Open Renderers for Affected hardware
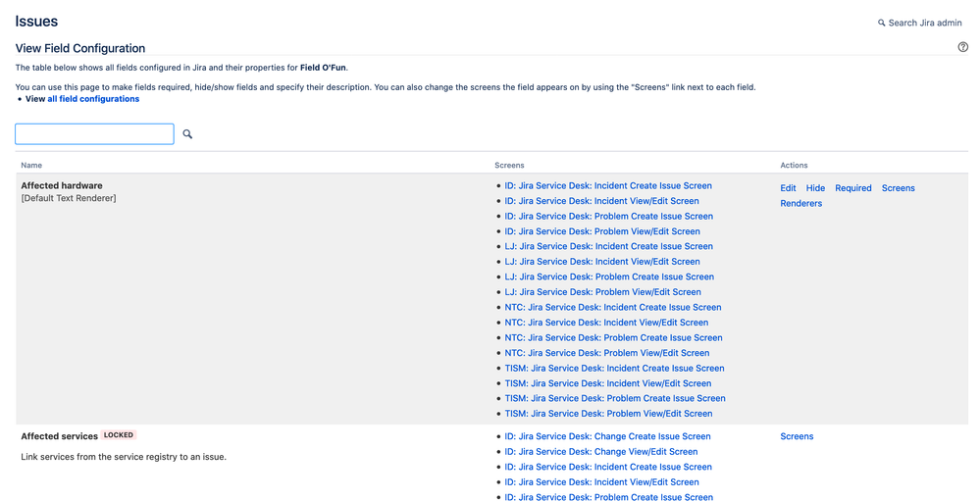 pos(801,203)
